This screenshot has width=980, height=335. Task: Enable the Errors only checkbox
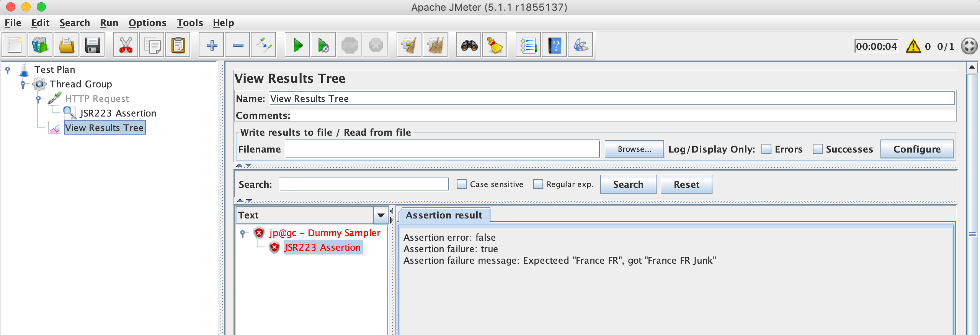tap(766, 149)
